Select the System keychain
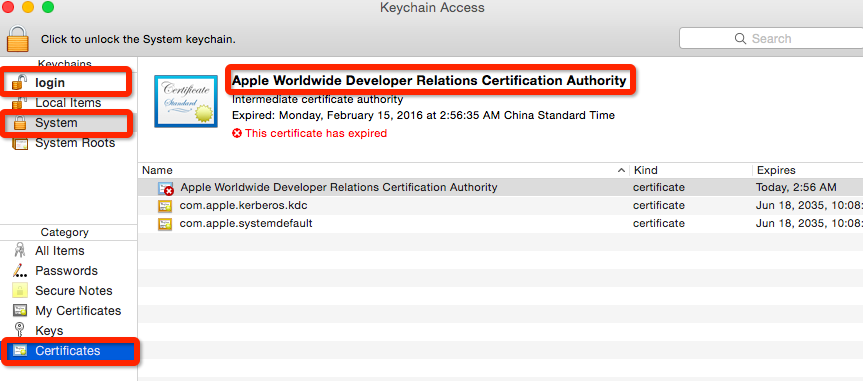Image resolution: width=863 pixels, height=381 pixels. coord(56,123)
